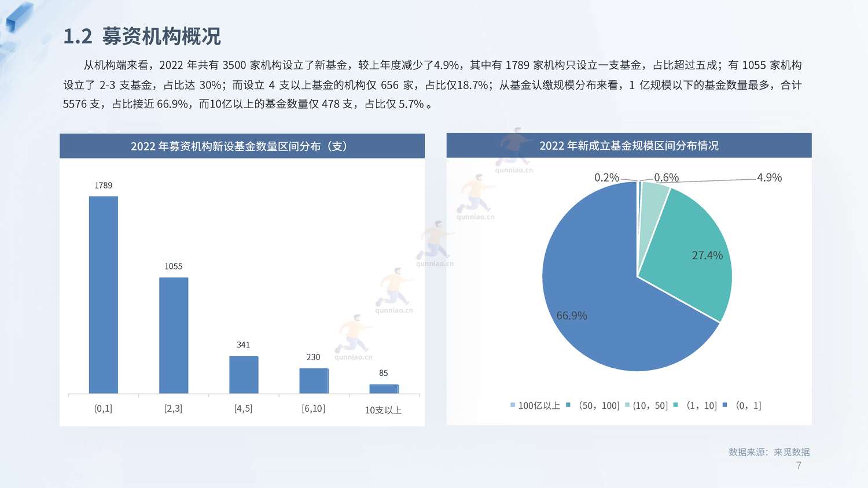
Task: Select the bar labeled 230
Action: pos(314,381)
